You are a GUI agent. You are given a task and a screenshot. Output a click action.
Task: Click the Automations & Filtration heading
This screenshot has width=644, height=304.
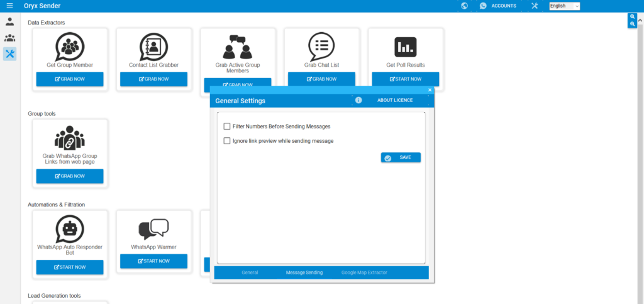(x=56, y=205)
